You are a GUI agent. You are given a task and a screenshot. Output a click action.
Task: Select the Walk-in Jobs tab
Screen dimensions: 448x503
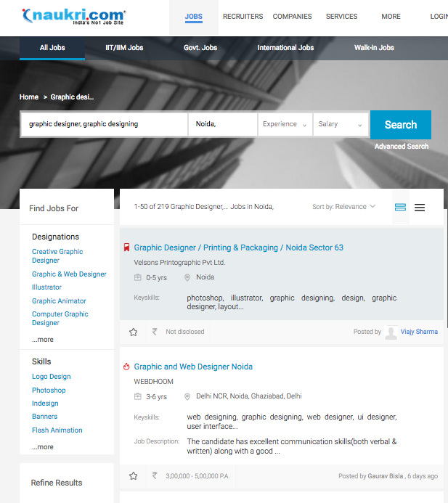pos(374,48)
